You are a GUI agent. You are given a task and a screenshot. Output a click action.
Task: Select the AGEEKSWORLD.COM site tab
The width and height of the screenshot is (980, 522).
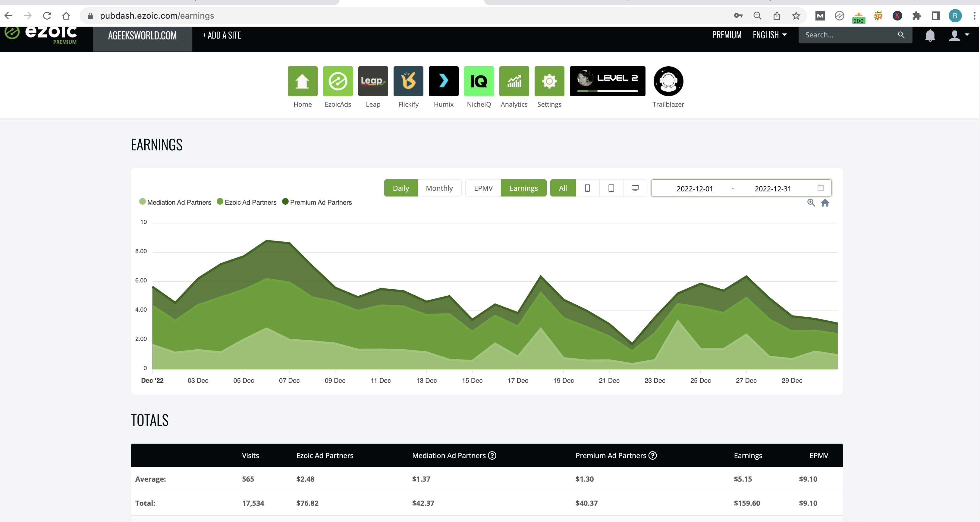pyautogui.click(x=142, y=36)
